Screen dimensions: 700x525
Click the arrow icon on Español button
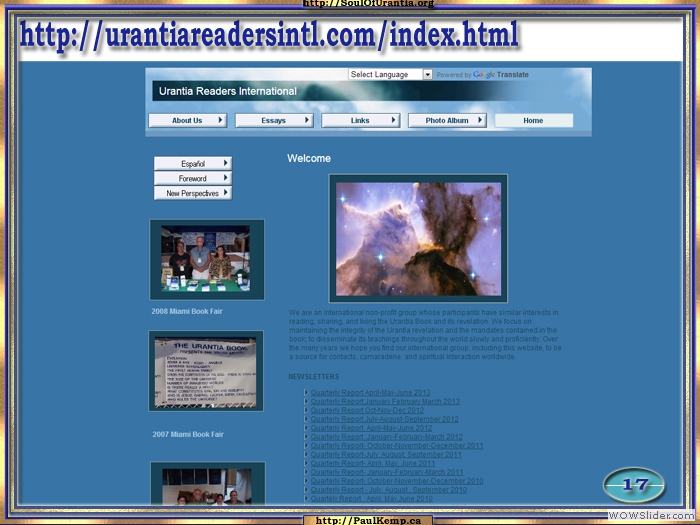(x=225, y=163)
